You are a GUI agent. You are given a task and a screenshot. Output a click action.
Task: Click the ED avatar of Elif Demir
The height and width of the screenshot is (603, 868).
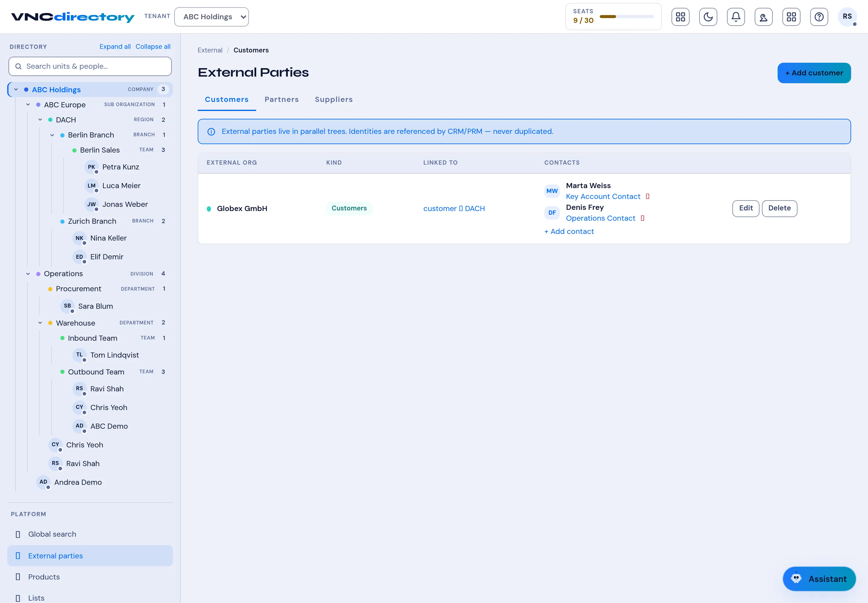[79, 257]
